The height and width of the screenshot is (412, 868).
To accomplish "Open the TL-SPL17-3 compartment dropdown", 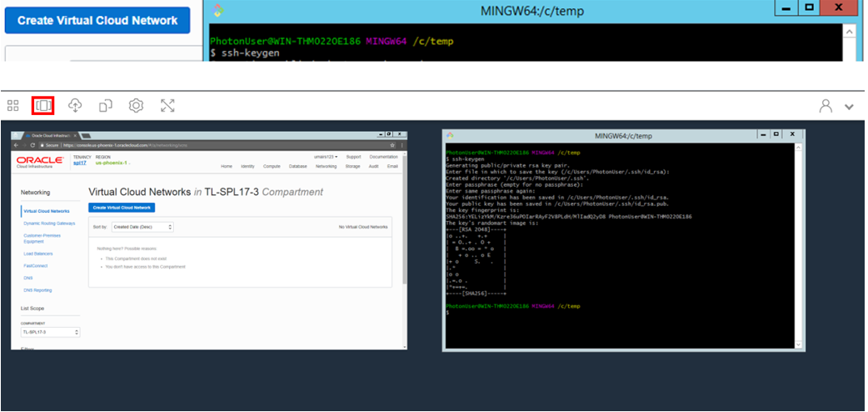I will [x=50, y=332].
